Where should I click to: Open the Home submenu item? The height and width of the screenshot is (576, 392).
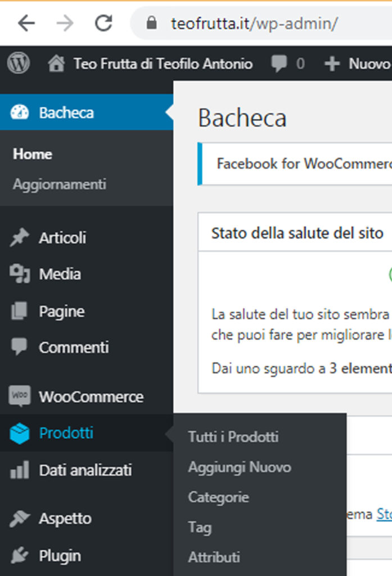(x=32, y=154)
